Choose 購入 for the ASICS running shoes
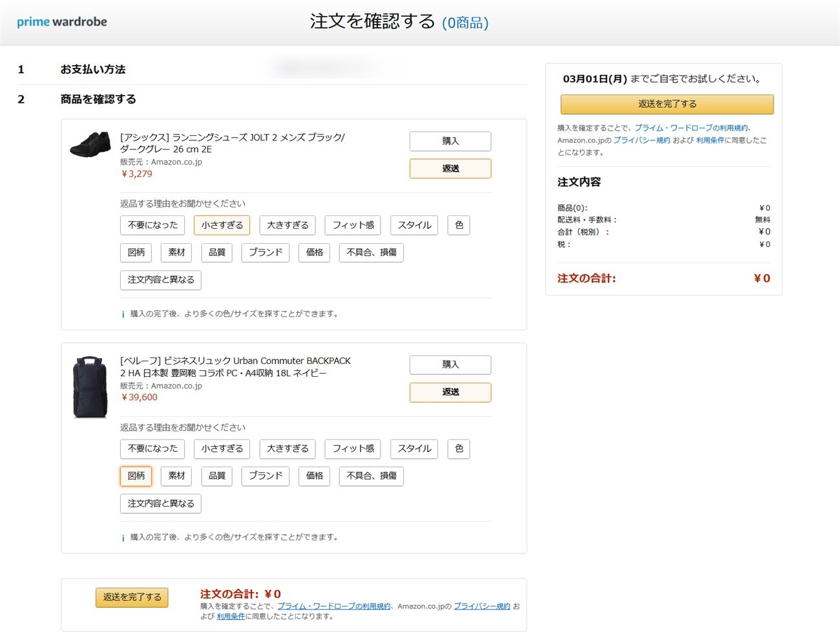The image size is (840, 638). [450, 141]
